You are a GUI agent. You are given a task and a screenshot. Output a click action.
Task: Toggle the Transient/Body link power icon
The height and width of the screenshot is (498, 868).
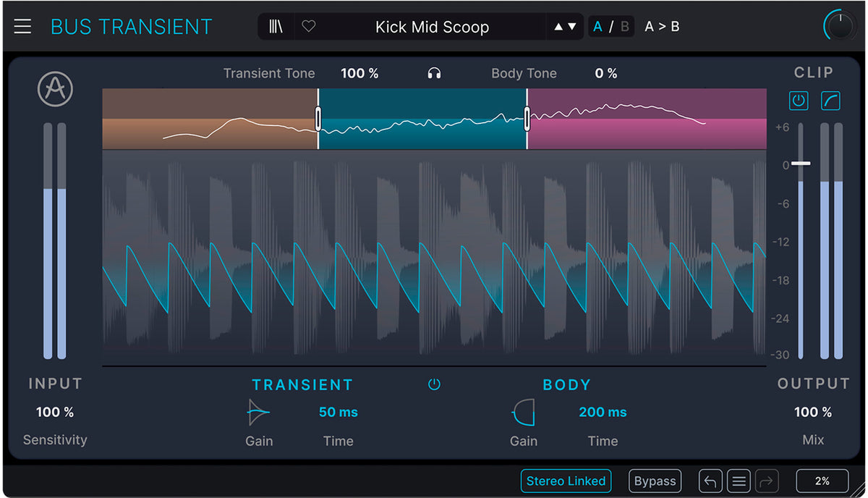click(x=434, y=384)
